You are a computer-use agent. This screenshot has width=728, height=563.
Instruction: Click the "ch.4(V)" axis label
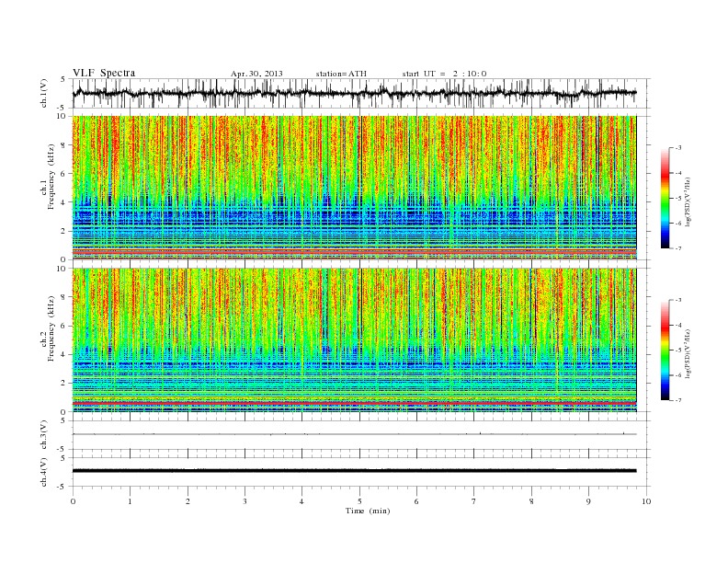click(x=44, y=472)
